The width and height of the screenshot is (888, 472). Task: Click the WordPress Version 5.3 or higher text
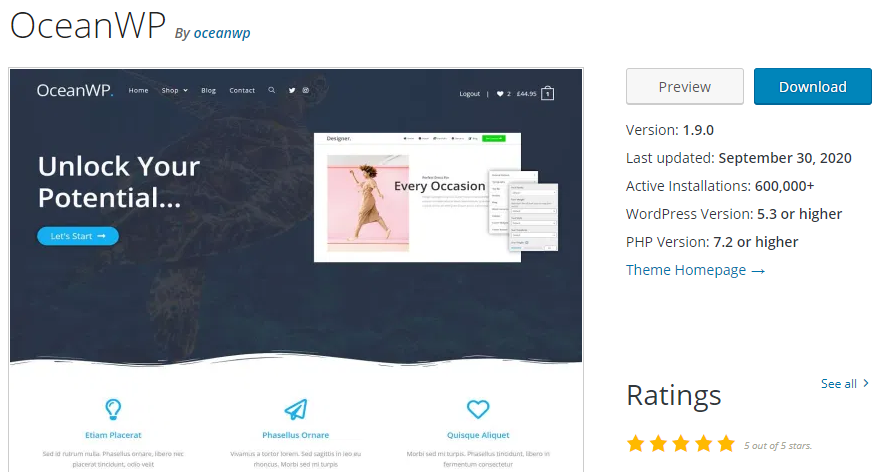(734, 214)
